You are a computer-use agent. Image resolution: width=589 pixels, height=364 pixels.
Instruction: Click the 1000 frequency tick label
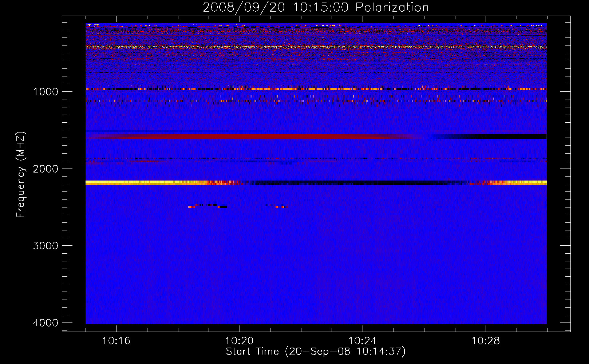click(46, 91)
